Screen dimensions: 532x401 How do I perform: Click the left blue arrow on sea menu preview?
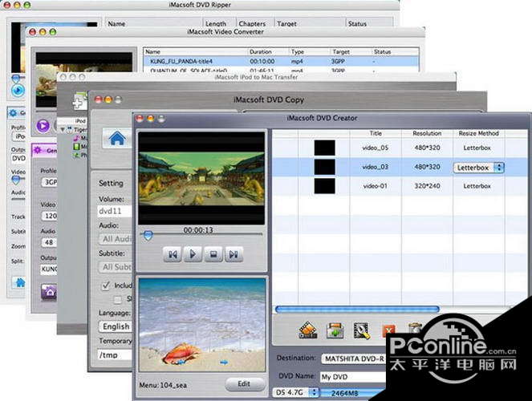(x=181, y=363)
